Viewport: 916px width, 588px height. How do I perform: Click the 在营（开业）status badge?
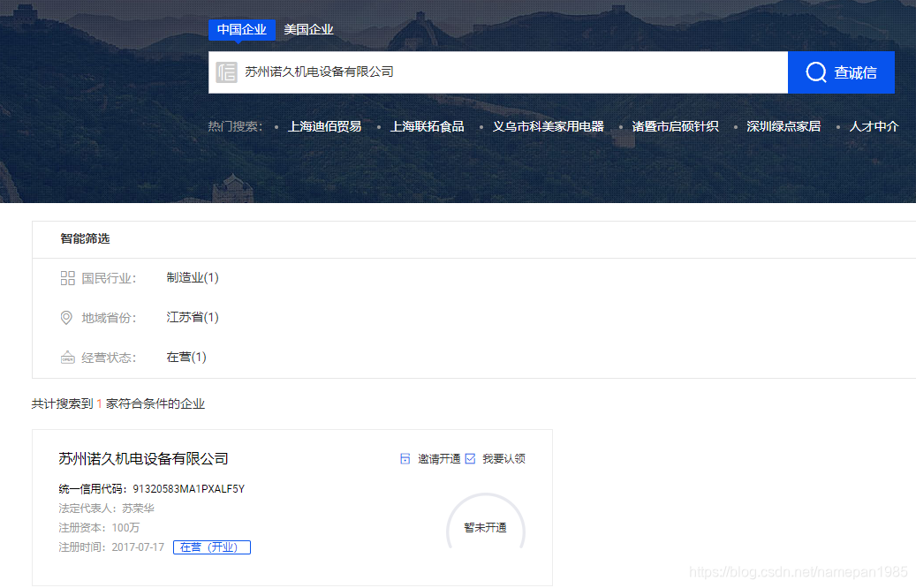click(212, 547)
